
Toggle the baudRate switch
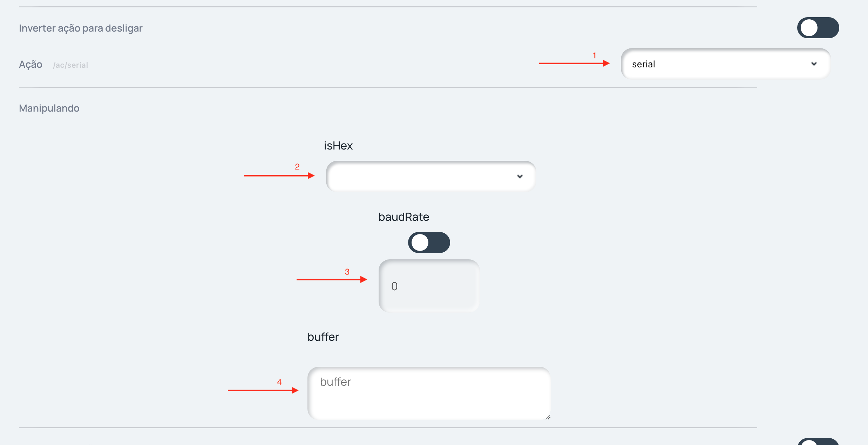click(429, 243)
